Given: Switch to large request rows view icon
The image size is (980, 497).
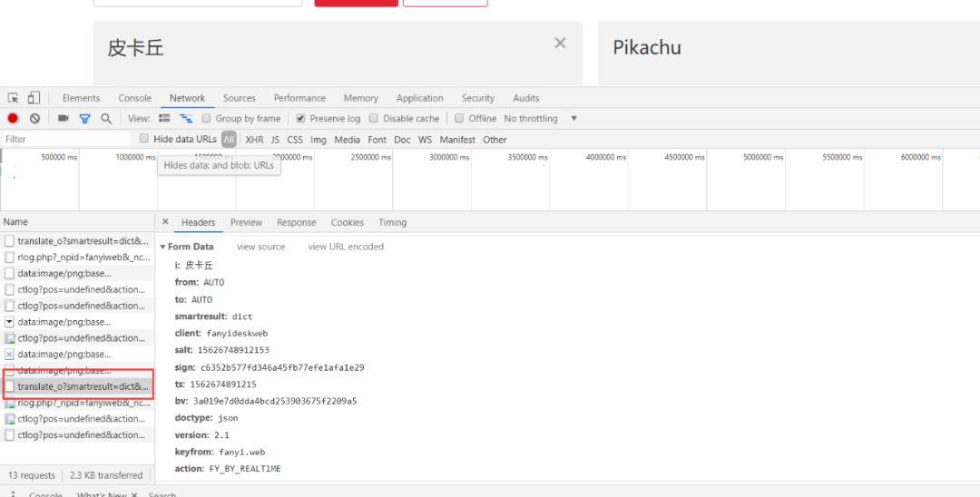Looking at the screenshot, I should (164, 118).
